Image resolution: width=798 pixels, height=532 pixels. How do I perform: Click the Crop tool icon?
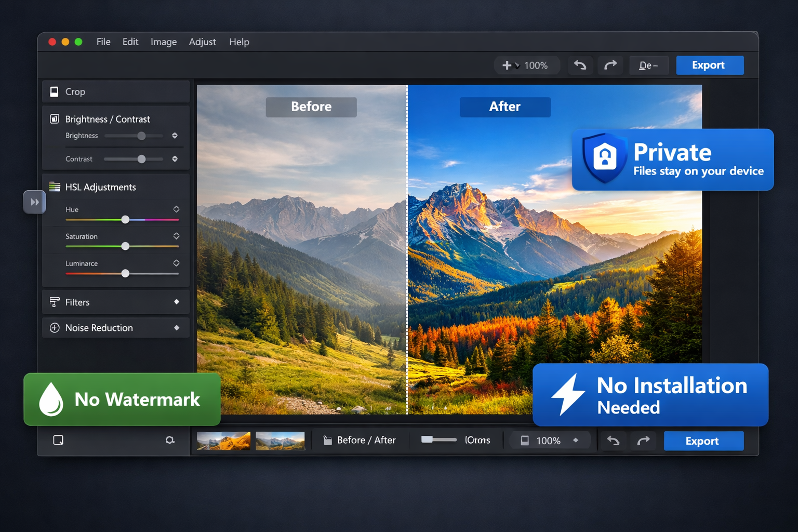pyautogui.click(x=54, y=92)
